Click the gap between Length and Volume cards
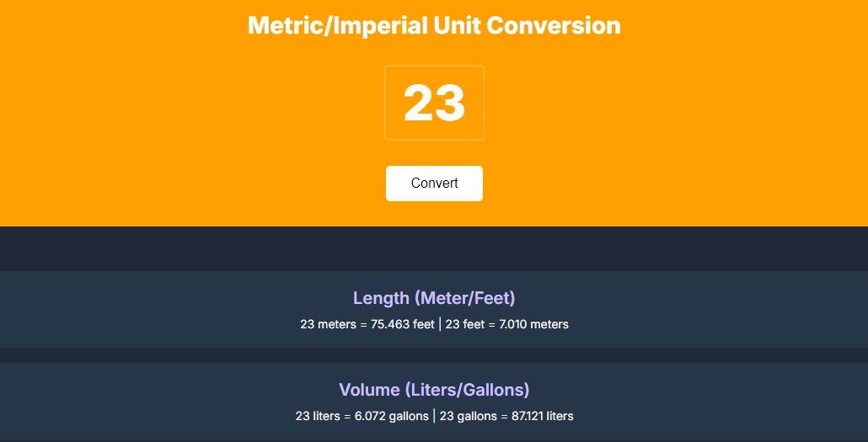 coord(434,355)
